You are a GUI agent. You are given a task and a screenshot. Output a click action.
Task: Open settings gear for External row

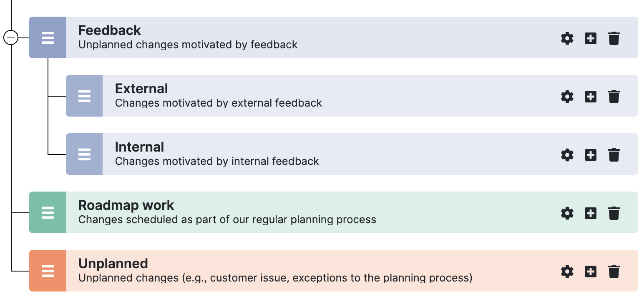coord(567,97)
